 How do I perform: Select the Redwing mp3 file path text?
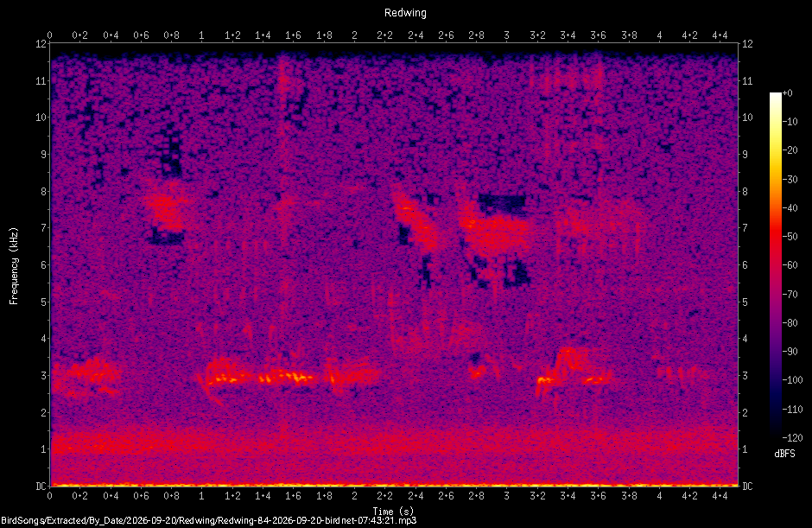(209, 520)
